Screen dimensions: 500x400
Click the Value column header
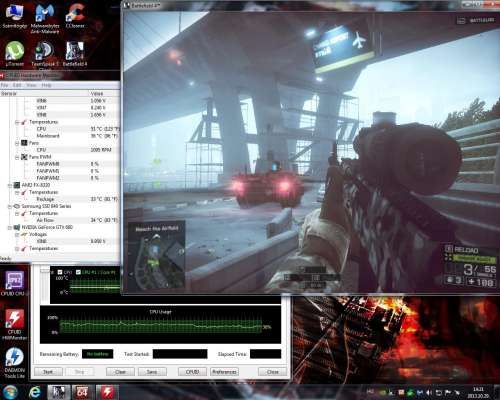[105, 94]
